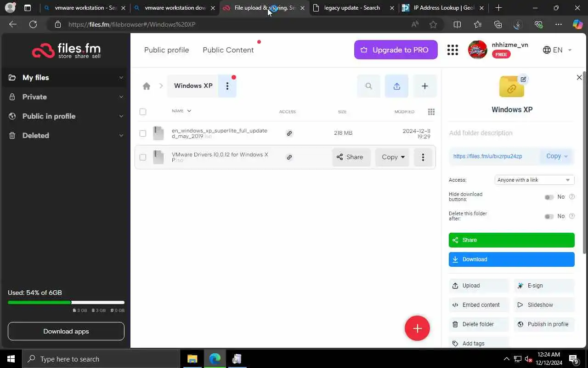
Task: Switch to vmware workstation download tab
Action: click(x=175, y=8)
